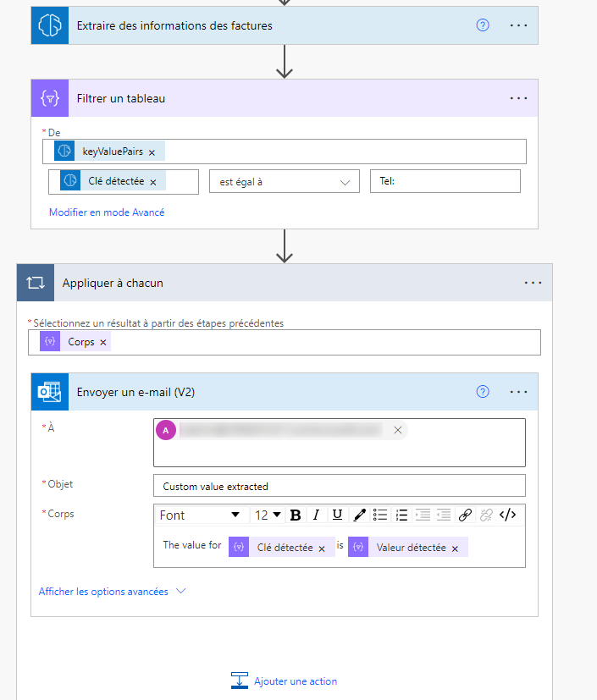Collapse the Filtrer un tableau title bar
Image resolution: width=597 pixels, height=700 pixels.
pos(285,98)
